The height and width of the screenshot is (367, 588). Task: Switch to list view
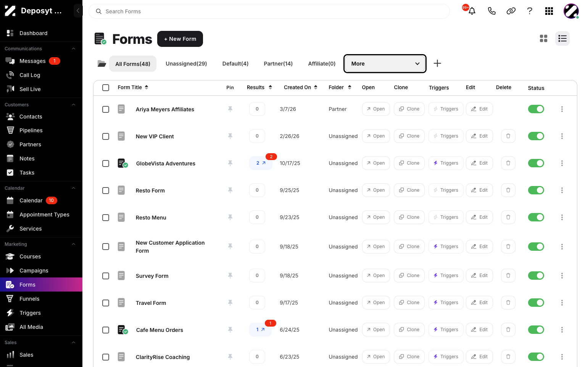562,38
